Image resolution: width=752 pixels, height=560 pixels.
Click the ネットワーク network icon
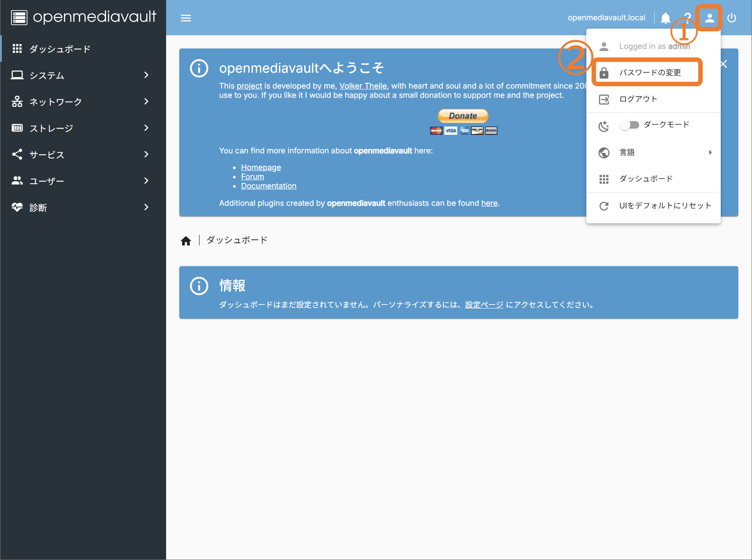[17, 102]
